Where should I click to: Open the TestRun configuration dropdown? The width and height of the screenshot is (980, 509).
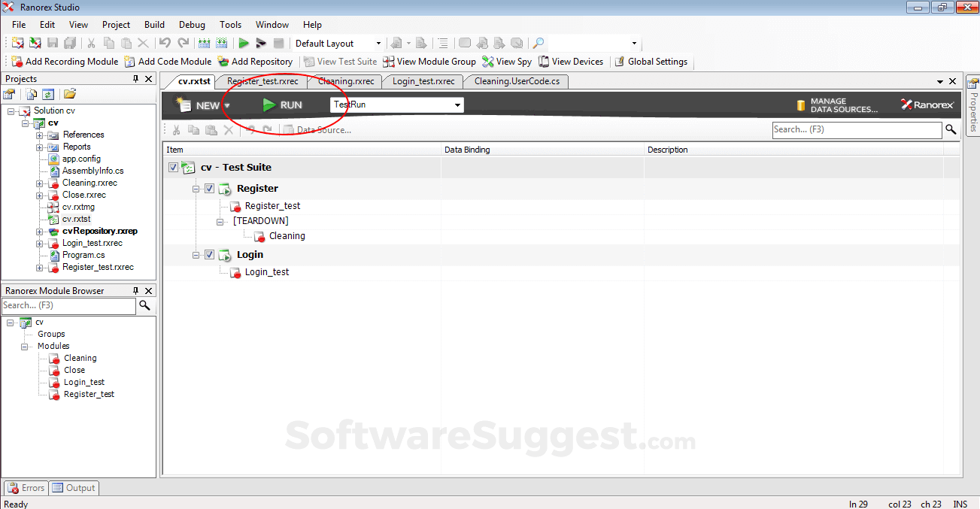pyautogui.click(x=457, y=105)
